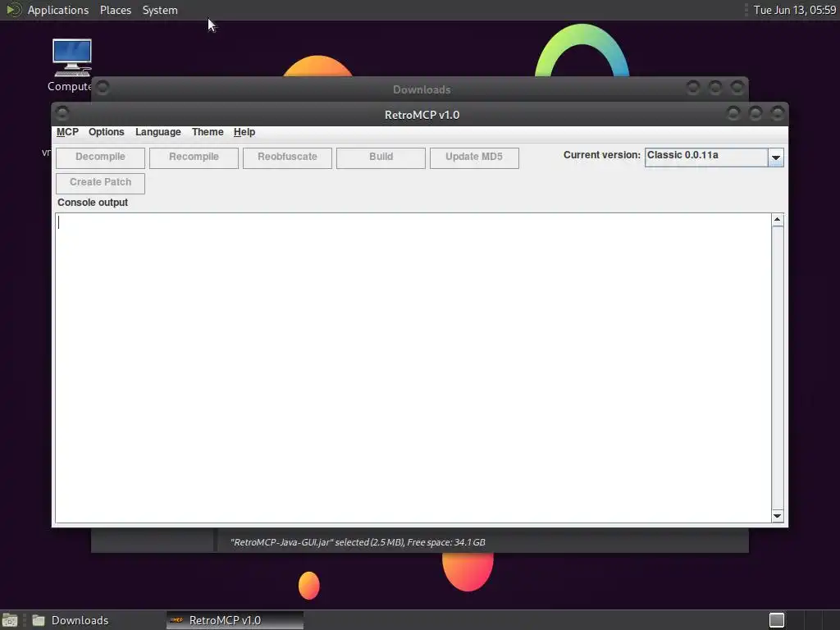
Task: Click the Downloads status bar file selection text
Action: click(358, 542)
